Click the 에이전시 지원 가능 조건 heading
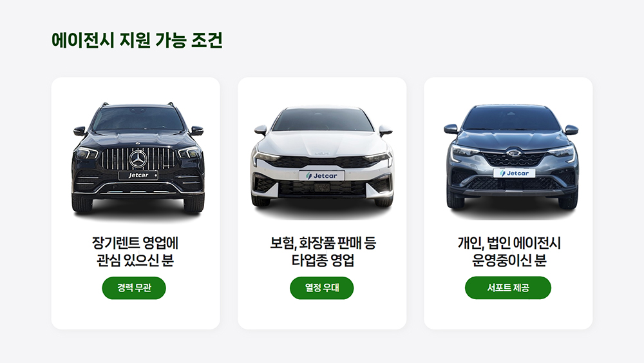Screen dimensions: 644x363 [x=137, y=40]
